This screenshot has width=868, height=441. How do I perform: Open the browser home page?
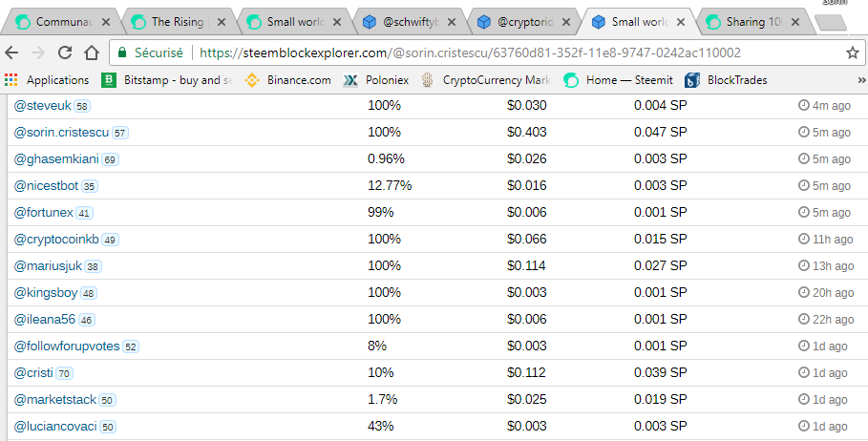[x=92, y=52]
